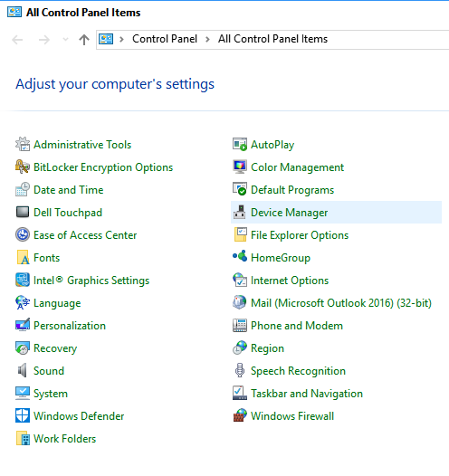The width and height of the screenshot is (449, 476).
Task: Expand chevron before Control Panel breadcrumb
Action: click(x=121, y=39)
